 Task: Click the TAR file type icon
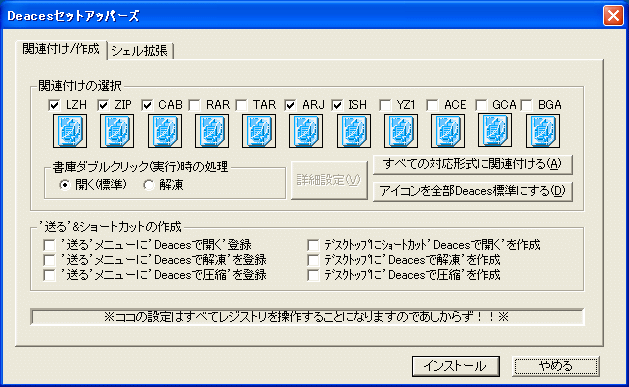(259, 131)
